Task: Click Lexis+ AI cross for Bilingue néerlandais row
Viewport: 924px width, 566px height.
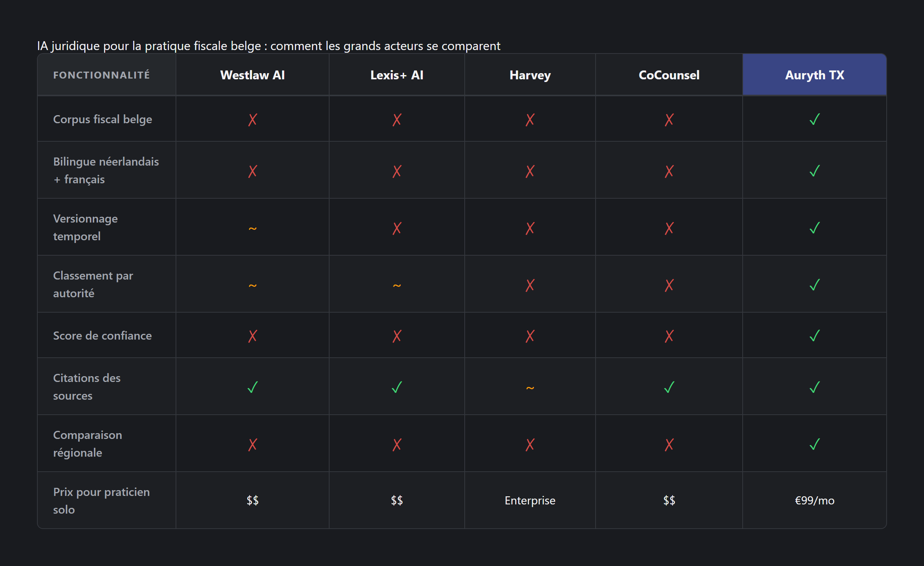Action: pos(397,171)
